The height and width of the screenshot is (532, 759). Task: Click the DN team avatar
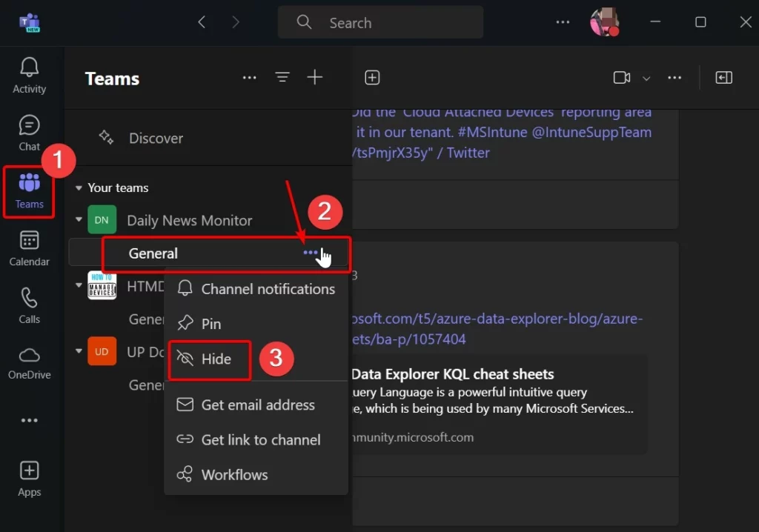click(x=102, y=220)
